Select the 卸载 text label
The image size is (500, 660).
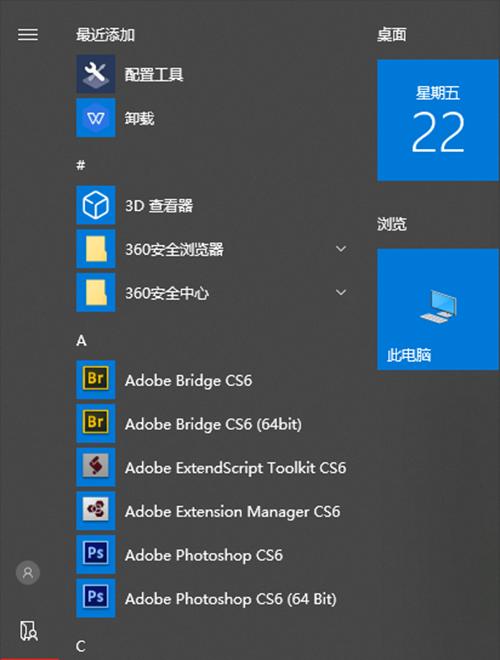tap(139, 118)
